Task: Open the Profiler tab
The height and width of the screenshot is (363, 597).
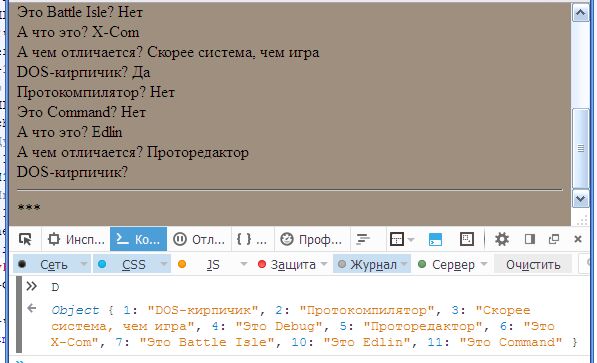Action: click(x=311, y=239)
